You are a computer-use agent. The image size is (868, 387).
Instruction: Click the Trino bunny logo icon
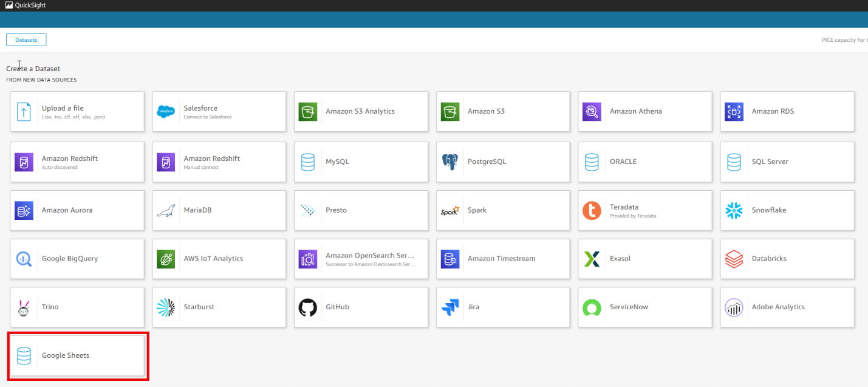pos(24,307)
